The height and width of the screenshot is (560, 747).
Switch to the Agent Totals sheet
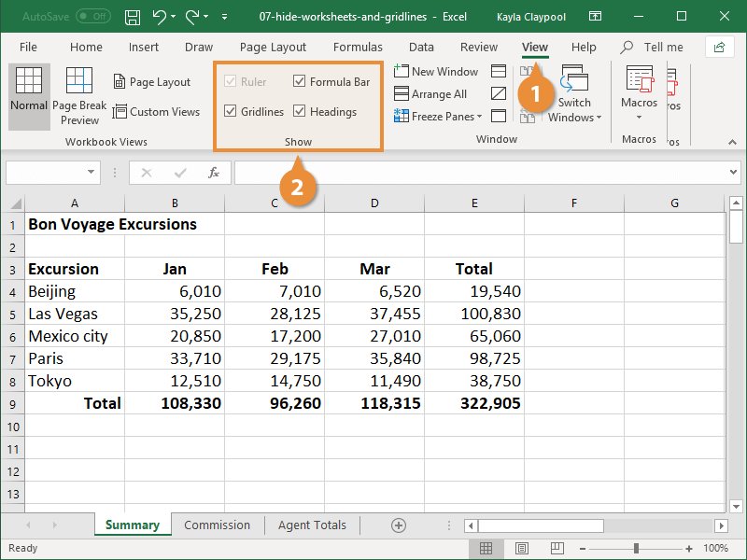312,525
